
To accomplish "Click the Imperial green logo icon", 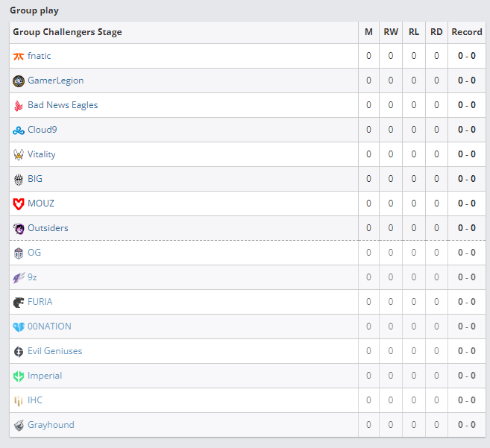I will point(19,376).
